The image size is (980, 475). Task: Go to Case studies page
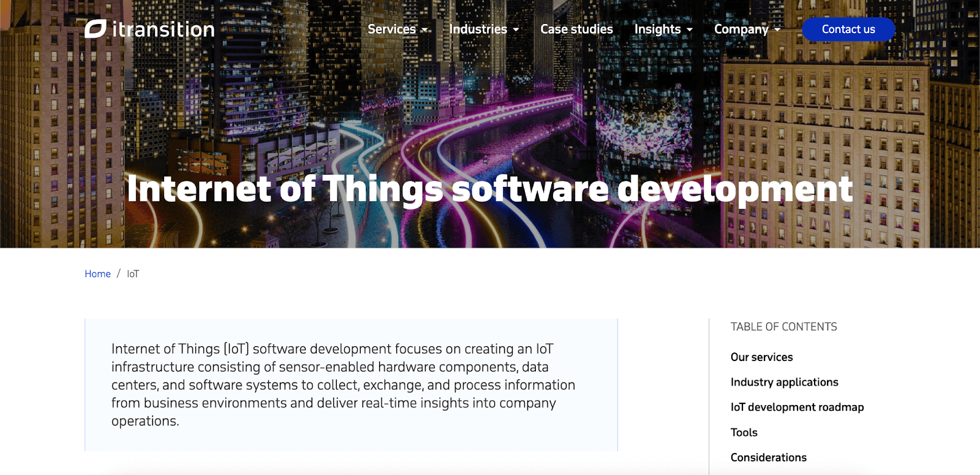click(x=576, y=29)
